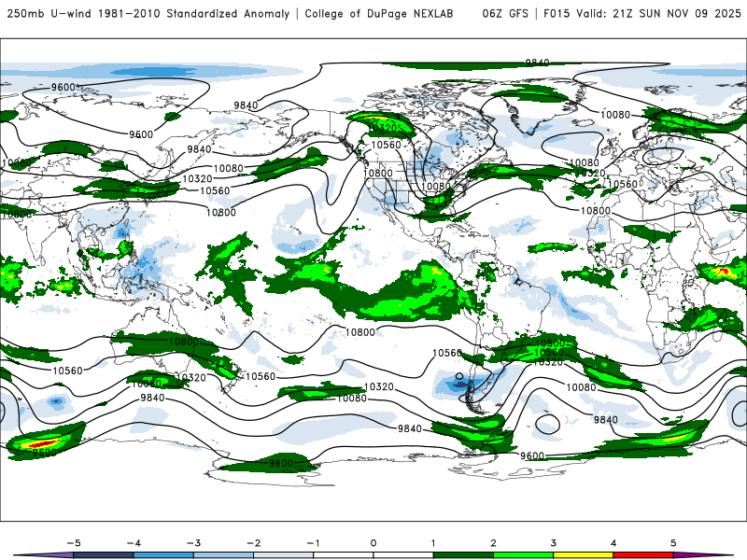Click the "5" colorbar tick label
Image resolution: width=747 pixels, height=560 pixels.
coord(673,543)
